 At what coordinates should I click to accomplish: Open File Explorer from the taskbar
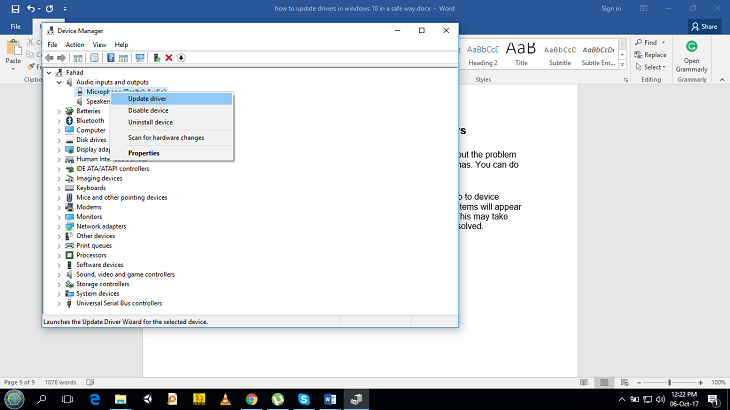[121, 399]
